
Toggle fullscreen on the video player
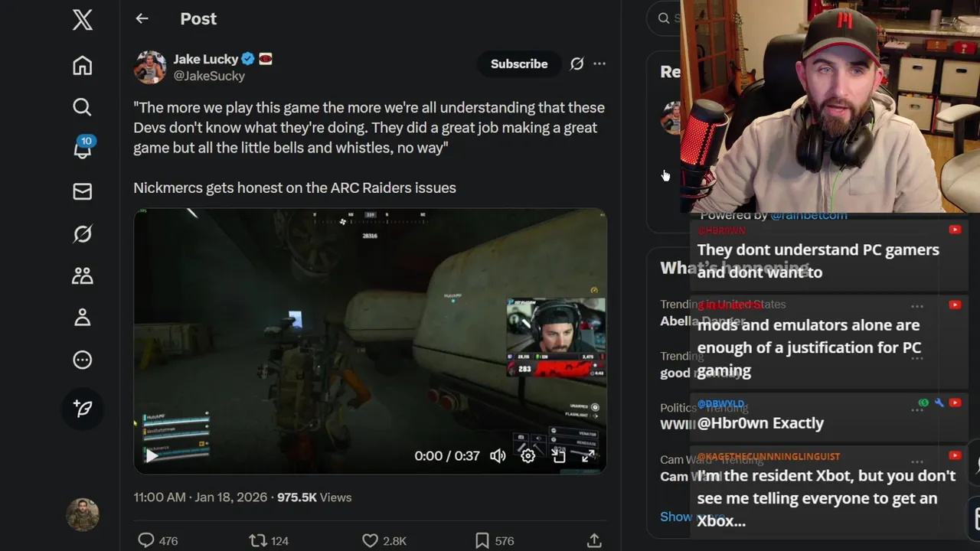588,456
